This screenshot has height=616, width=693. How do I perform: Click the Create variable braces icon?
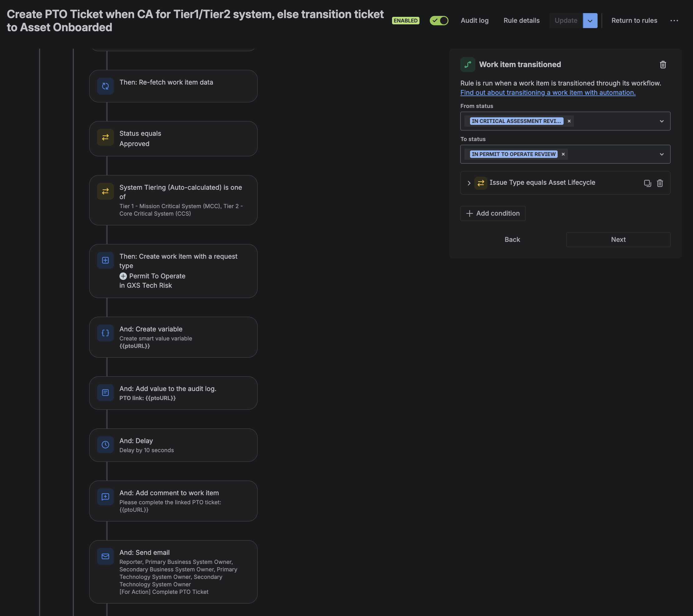105,333
